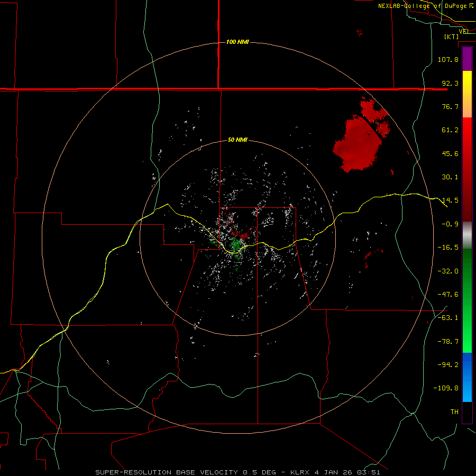Click the purple segment of the velocity scale
476x476 pixels.
467,59
